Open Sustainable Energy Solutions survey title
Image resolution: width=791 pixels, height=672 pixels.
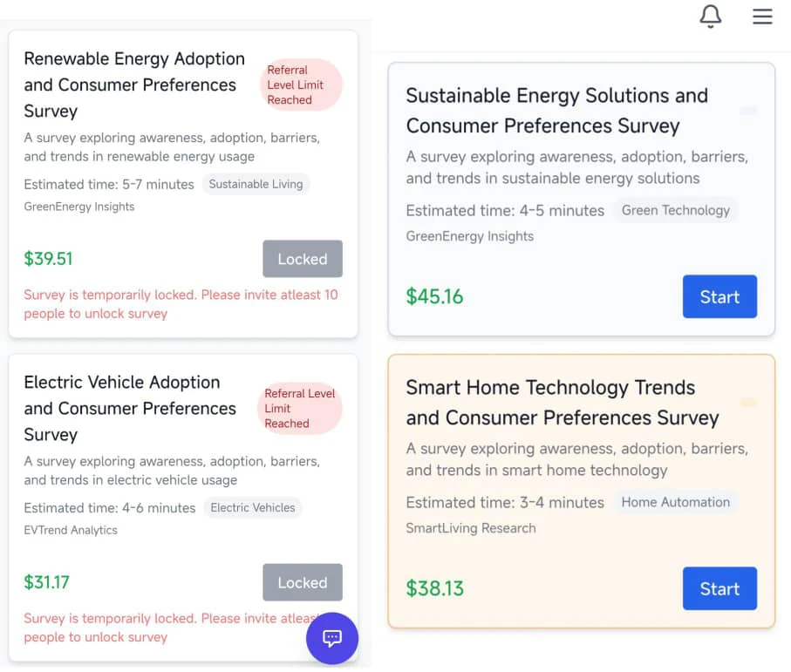coord(557,111)
